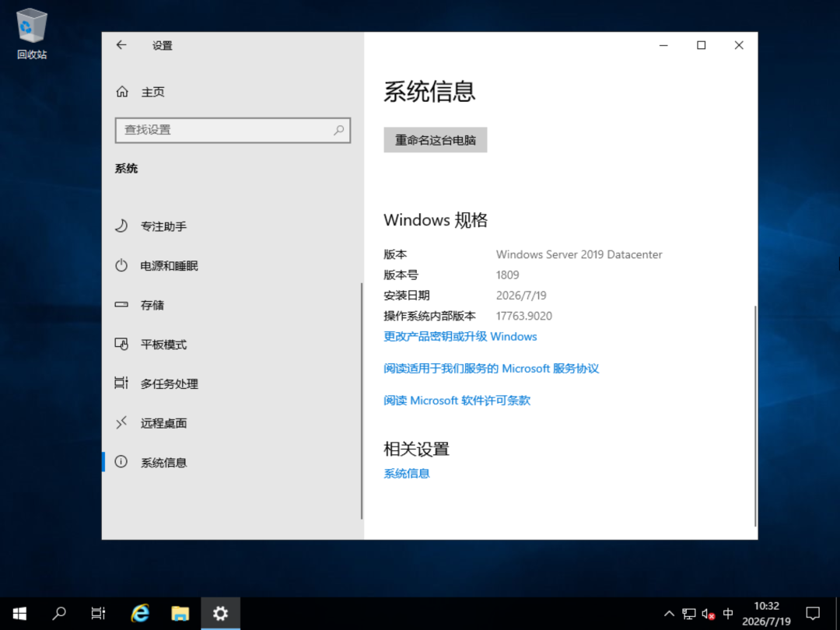Select install date 2026/7/19 value
Image resolution: width=840 pixels, height=630 pixels.
[x=521, y=296]
